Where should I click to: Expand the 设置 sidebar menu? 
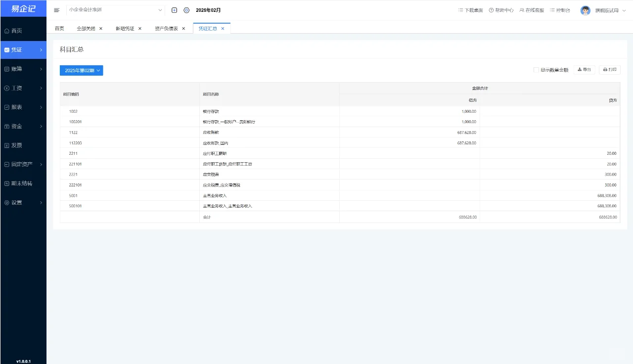pyautogui.click(x=23, y=203)
